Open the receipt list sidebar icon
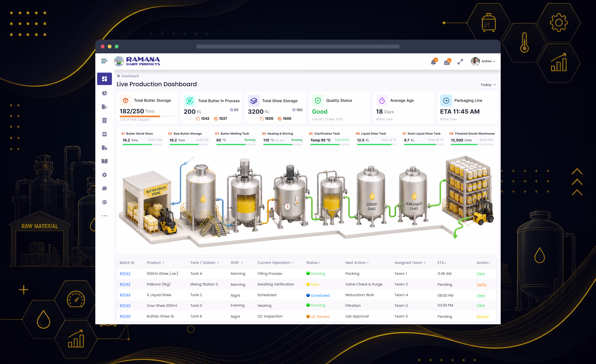Screen dimensions: 596x364 coord(104,120)
